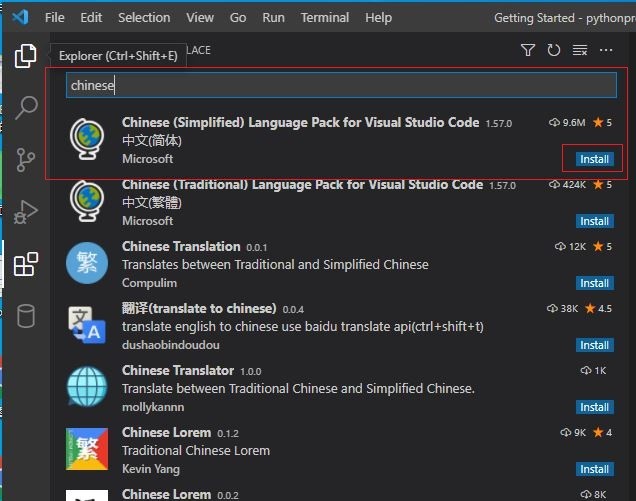The width and height of the screenshot is (636, 501).
Task: Click the filter extensions funnel icon
Action: pyautogui.click(x=528, y=50)
